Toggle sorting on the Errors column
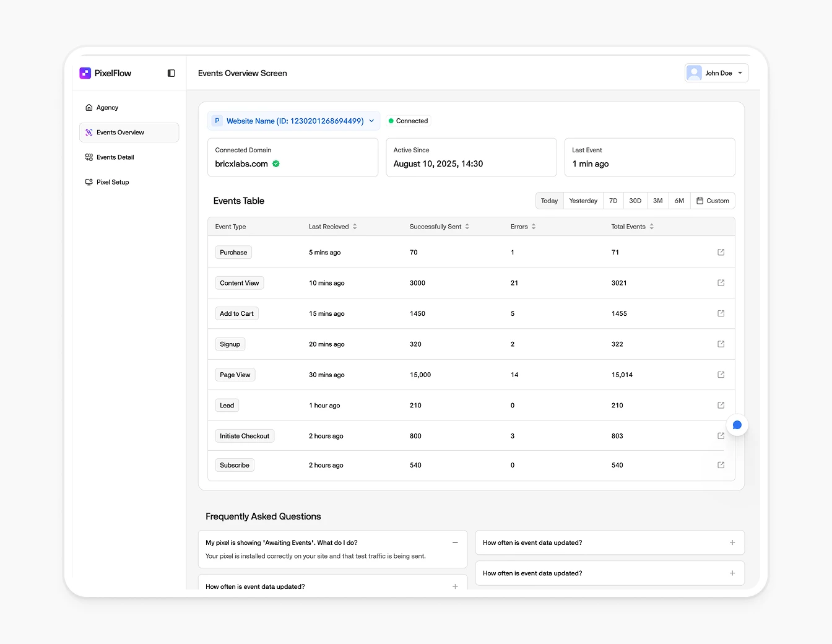This screenshot has height=644, width=832. [534, 226]
